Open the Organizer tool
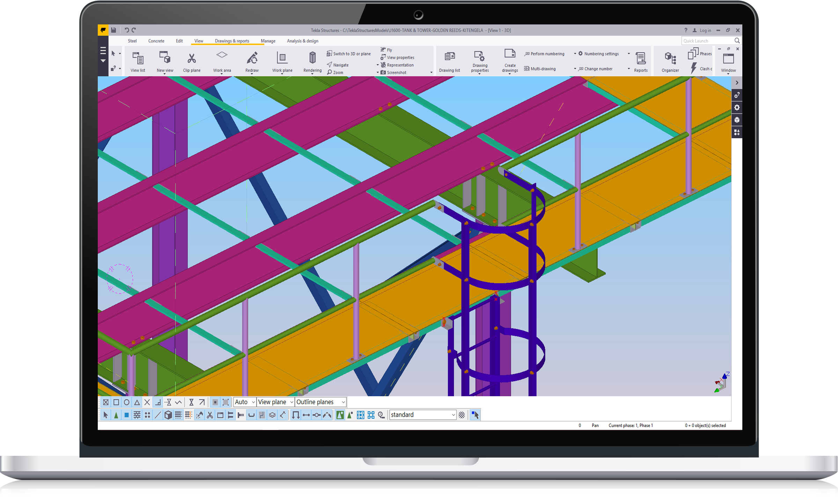Screen dimensions: 838x504 (670, 58)
